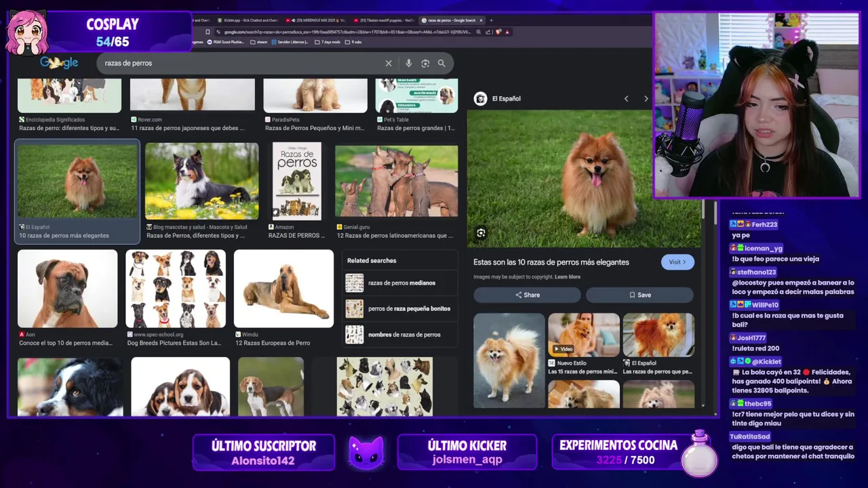This screenshot has width=868, height=488.
Task: Open the 'Razas de perros' Amazon book thumbnail
Action: 297,181
